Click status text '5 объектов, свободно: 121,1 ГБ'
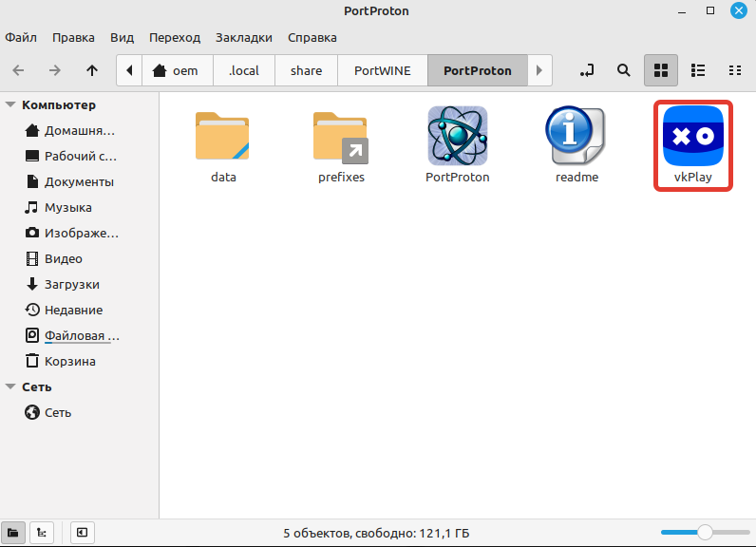The height and width of the screenshot is (547, 756). [376, 533]
